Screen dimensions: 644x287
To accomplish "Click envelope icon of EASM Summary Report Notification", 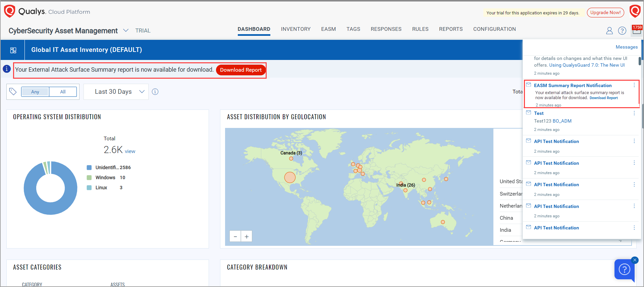I will pyautogui.click(x=529, y=85).
